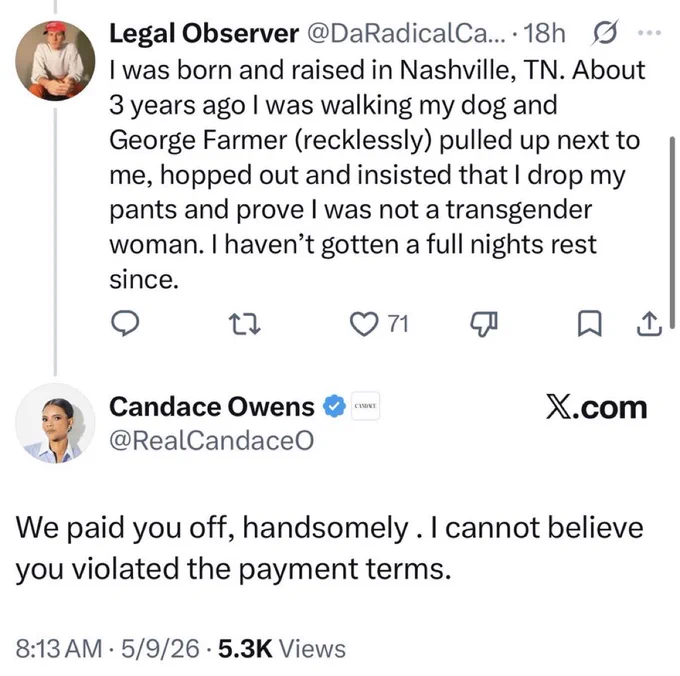The height and width of the screenshot is (676, 680).
Task: Retweet Legal Observer's post
Action: point(245,324)
